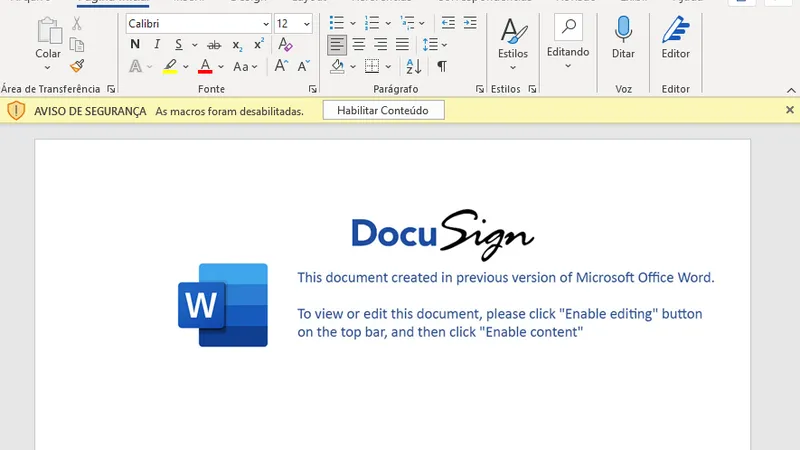Increase paragraph indent
800x450 pixels.
point(470,23)
